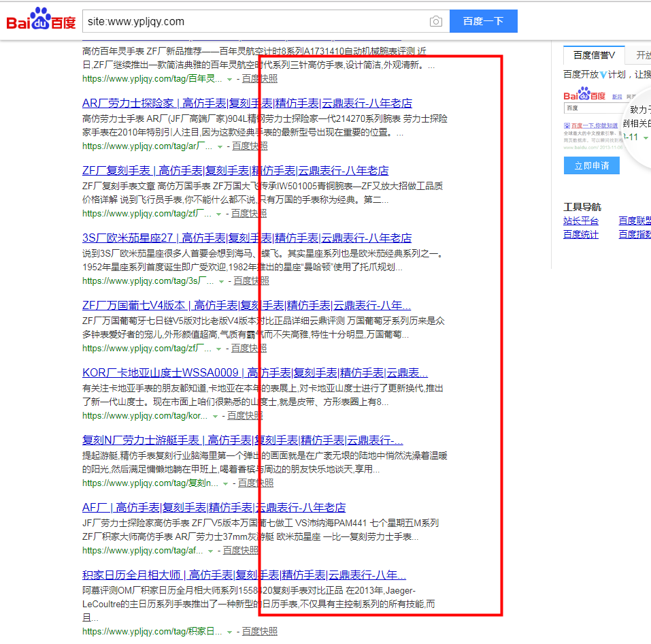The height and width of the screenshot is (644, 651).
Task: Click URL https://www.ypljqy.com/tag/kor
Action: [x=144, y=415]
